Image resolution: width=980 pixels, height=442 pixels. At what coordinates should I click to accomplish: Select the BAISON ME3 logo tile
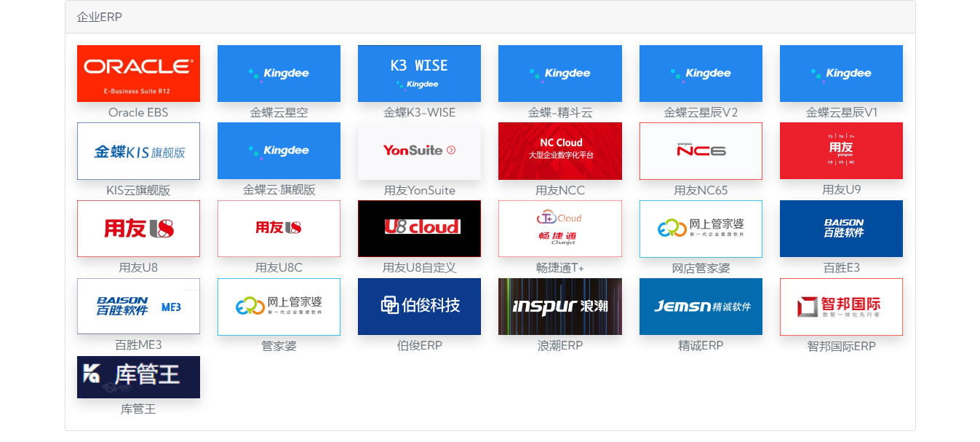coord(138,307)
